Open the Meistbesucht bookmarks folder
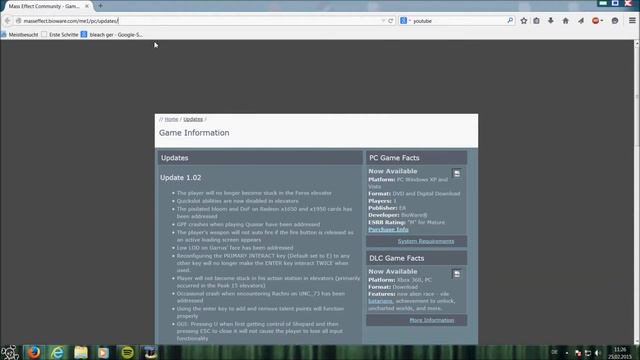 click(x=20, y=35)
